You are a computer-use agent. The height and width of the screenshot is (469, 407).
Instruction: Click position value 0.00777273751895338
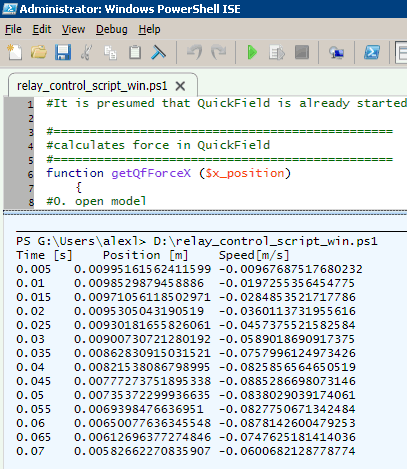pos(142,381)
